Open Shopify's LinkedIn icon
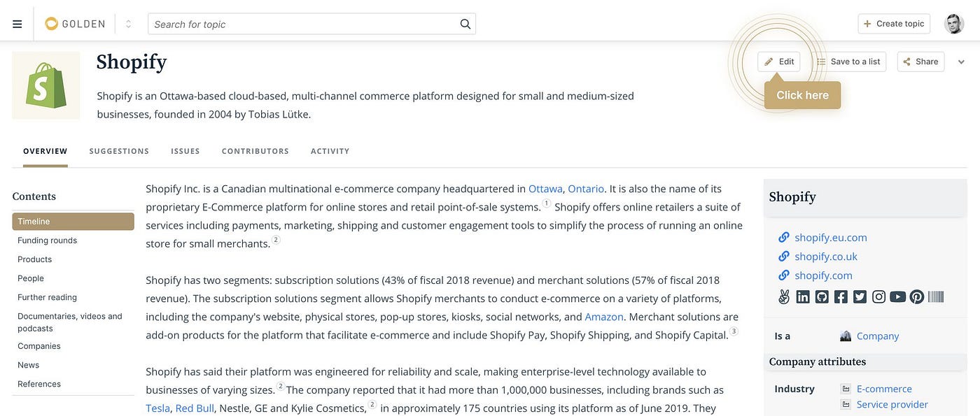980x416 pixels. [803, 297]
